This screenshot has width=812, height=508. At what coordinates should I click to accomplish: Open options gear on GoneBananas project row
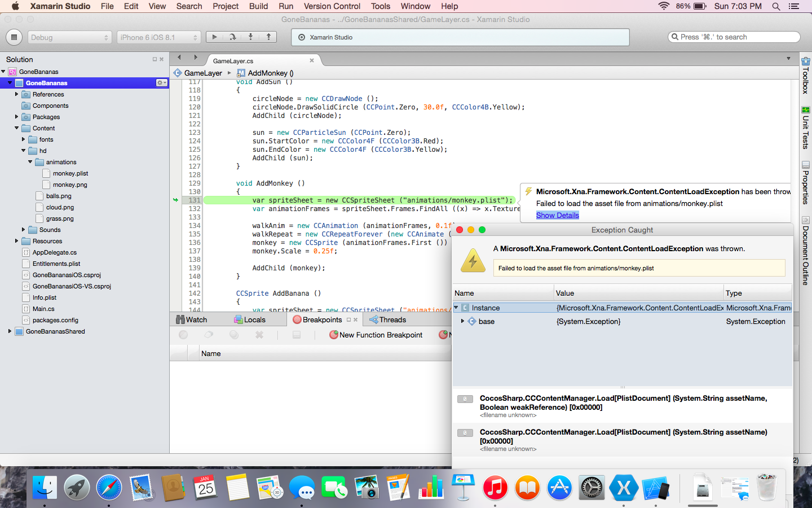(x=162, y=83)
